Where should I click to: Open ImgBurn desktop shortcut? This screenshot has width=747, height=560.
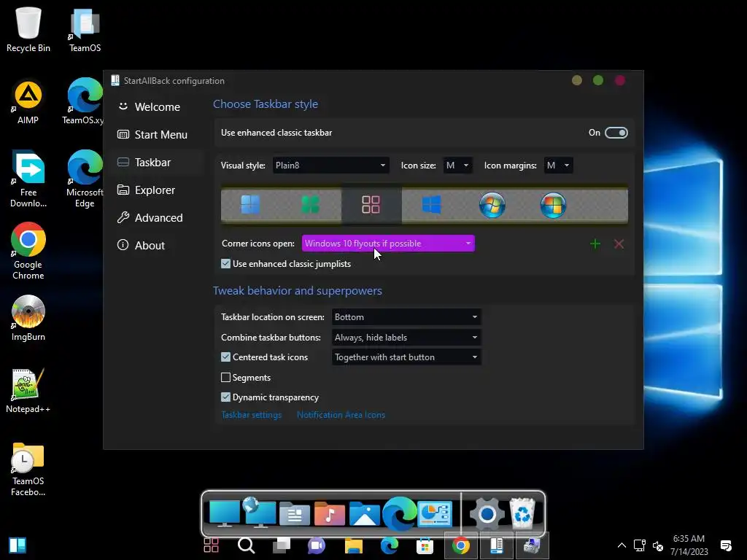pos(28,318)
